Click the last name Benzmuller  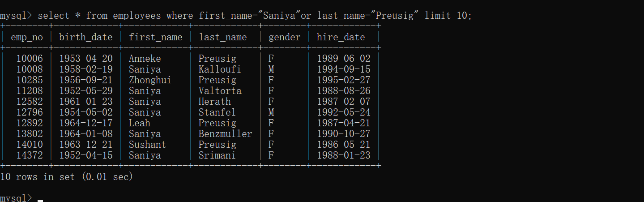tap(226, 134)
